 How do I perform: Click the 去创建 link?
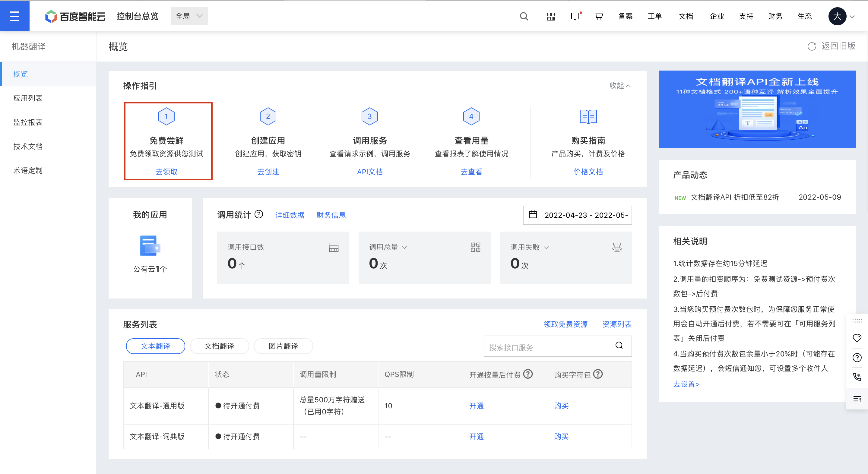[268, 172]
